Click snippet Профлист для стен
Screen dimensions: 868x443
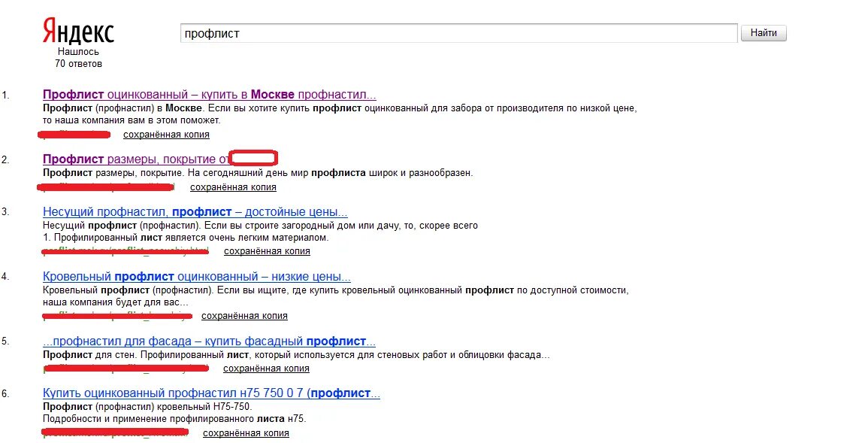click(x=89, y=354)
